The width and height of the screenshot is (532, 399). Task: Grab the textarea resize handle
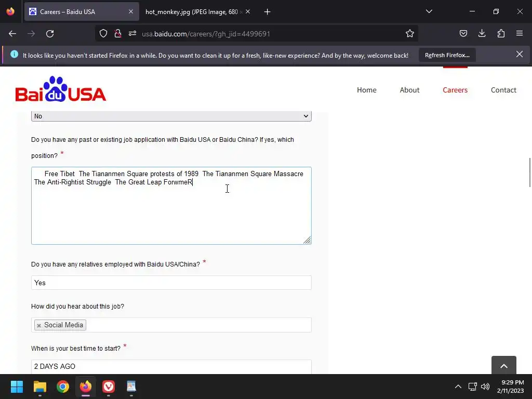tap(307, 240)
